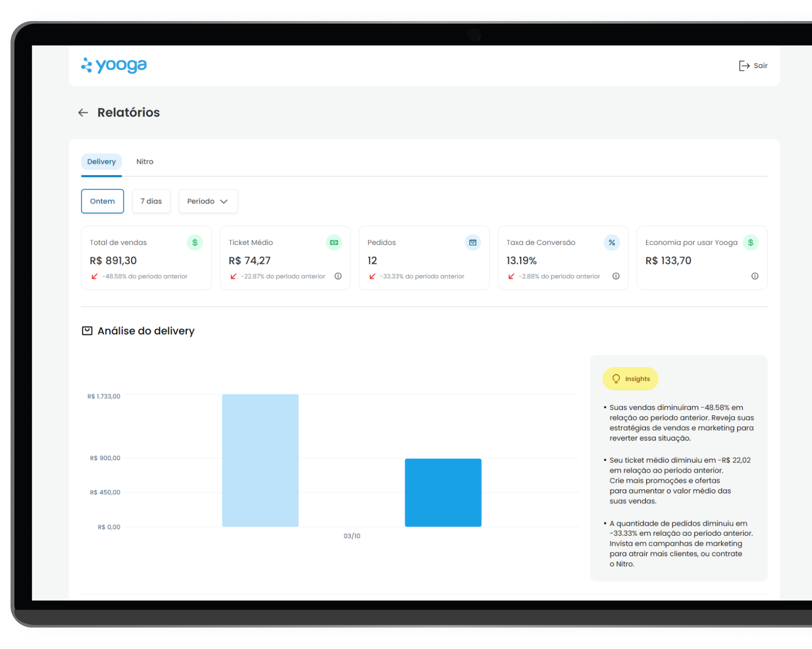Click the Yooga logo
This screenshot has height=649, width=812.
coord(114,65)
